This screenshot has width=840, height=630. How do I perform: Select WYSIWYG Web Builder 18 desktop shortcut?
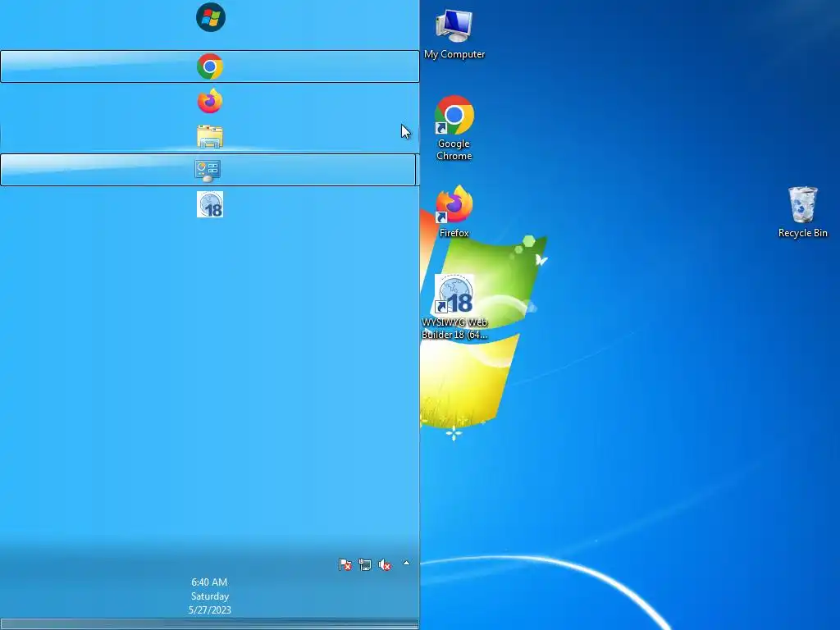tap(454, 307)
